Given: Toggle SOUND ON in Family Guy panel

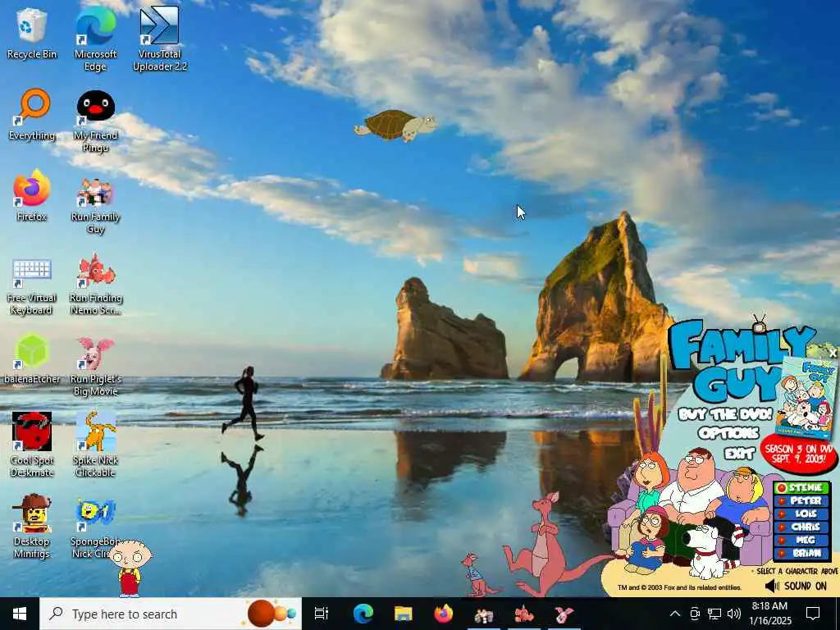Looking at the screenshot, I should [x=796, y=586].
